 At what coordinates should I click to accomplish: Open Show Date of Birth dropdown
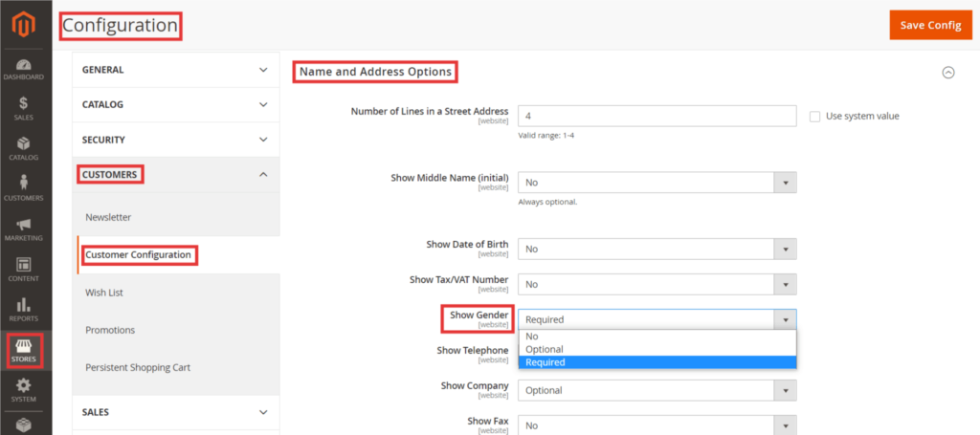657,249
